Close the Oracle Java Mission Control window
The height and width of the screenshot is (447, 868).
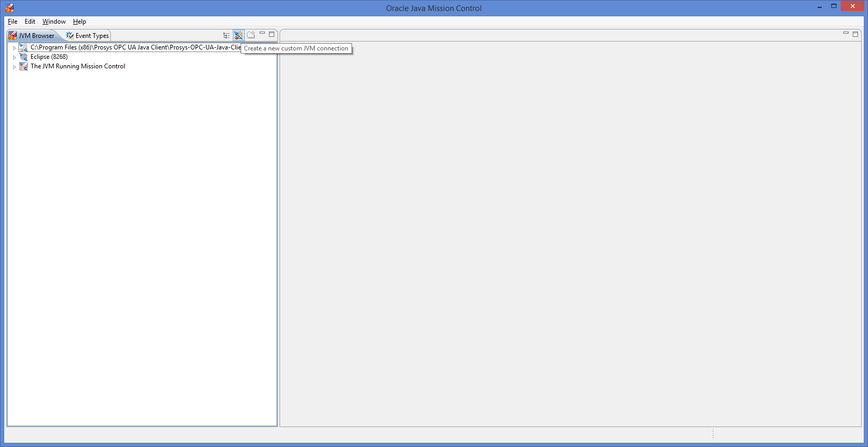pos(853,6)
